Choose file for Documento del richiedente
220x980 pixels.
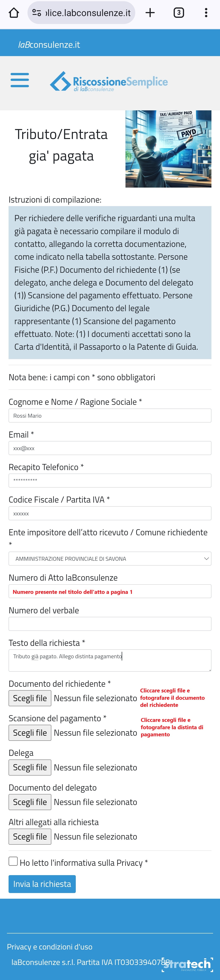[30, 698]
